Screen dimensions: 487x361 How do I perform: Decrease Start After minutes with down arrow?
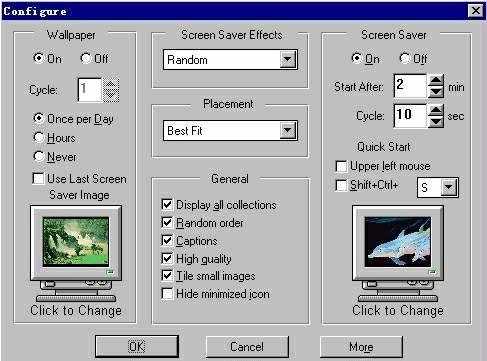tap(436, 92)
